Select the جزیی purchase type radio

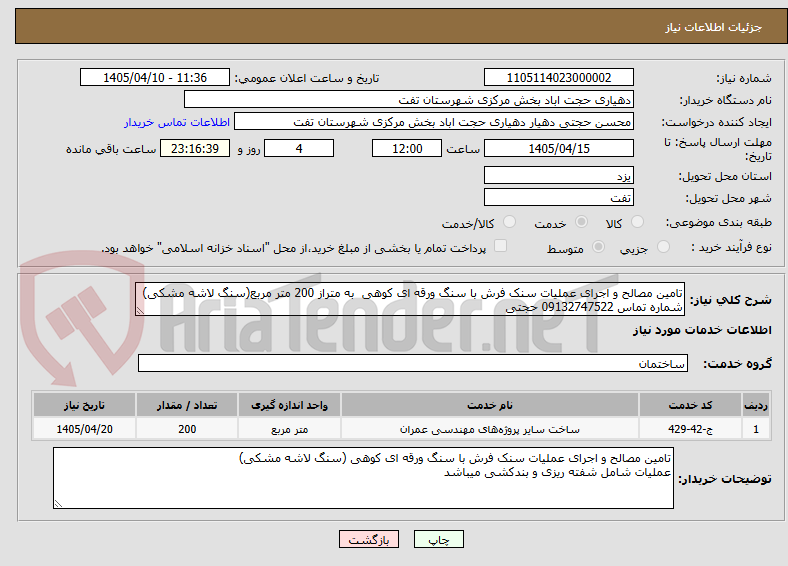(663, 246)
